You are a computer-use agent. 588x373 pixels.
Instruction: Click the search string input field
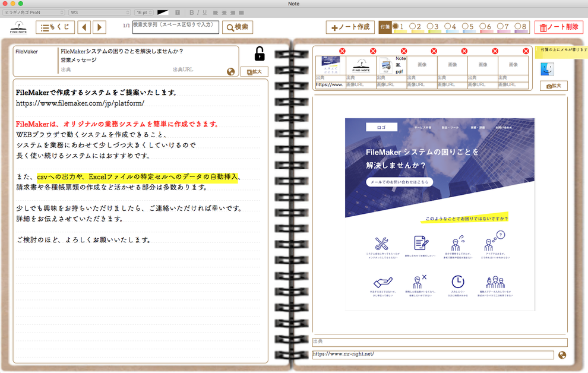(x=175, y=27)
